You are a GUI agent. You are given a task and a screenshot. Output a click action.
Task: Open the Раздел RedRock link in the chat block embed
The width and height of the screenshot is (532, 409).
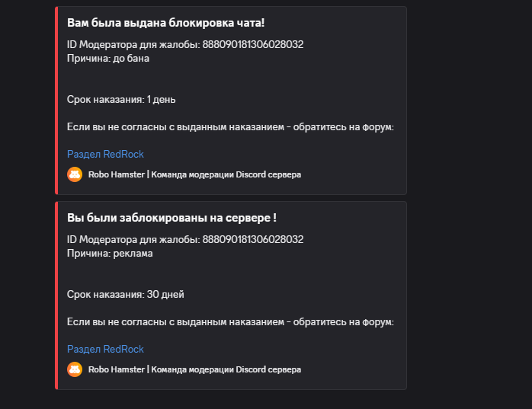(x=105, y=154)
